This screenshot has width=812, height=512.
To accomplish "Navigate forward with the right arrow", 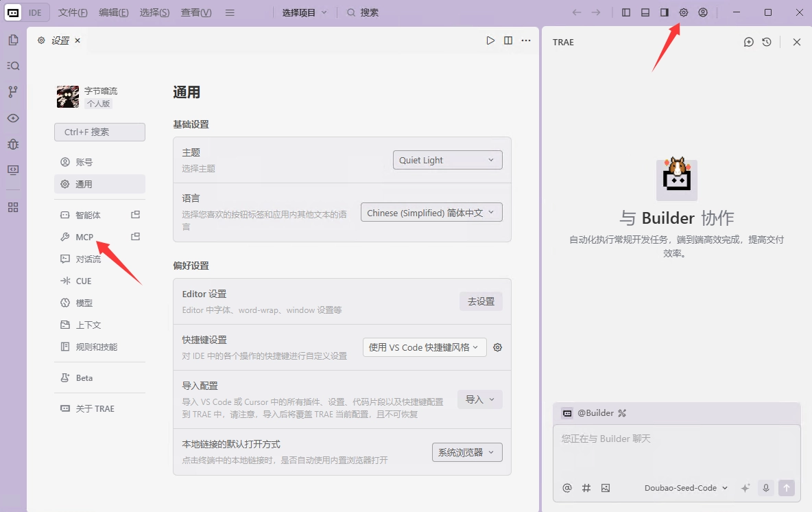I will tap(596, 12).
